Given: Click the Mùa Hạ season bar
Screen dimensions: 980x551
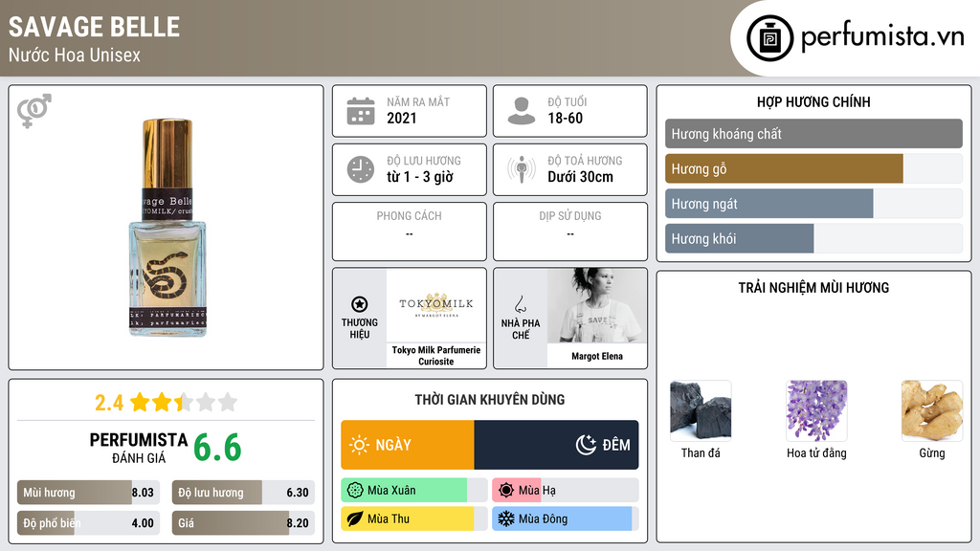Looking at the screenshot, I should click(x=565, y=491).
